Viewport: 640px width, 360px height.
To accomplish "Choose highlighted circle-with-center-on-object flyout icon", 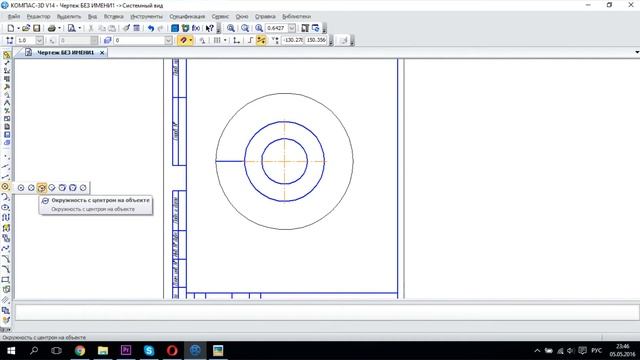I will tap(41, 188).
